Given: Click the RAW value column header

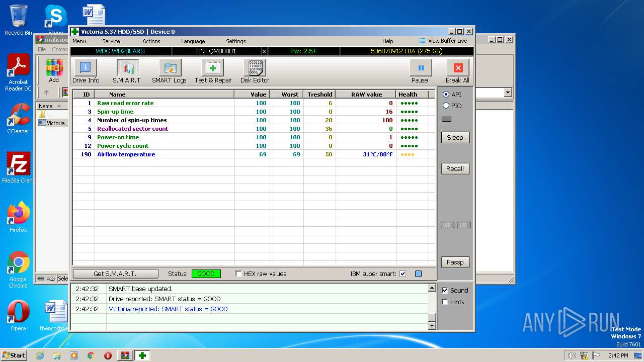Looking at the screenshot, I should (x=366, y=94).
